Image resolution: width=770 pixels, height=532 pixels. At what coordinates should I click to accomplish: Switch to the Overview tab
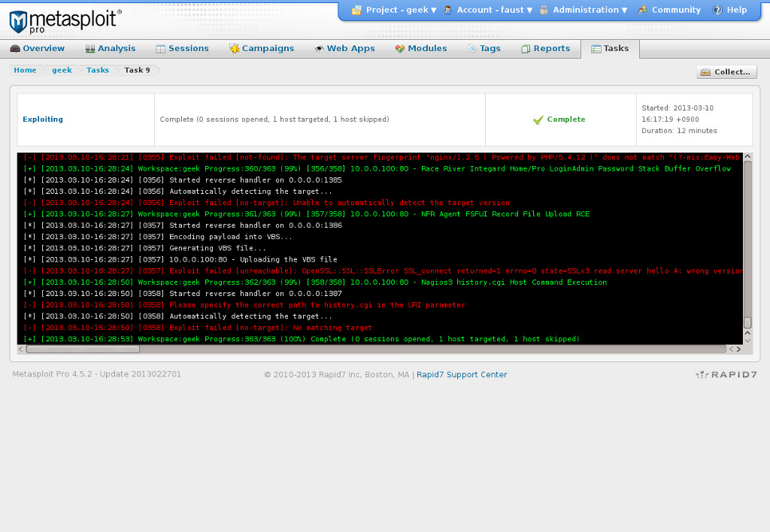click(x=38, y=49)
